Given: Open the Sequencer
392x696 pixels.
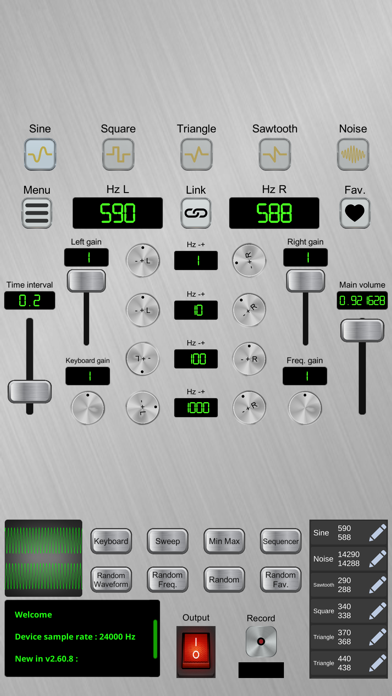Looking at the screenshot, I should coord(281,541).
